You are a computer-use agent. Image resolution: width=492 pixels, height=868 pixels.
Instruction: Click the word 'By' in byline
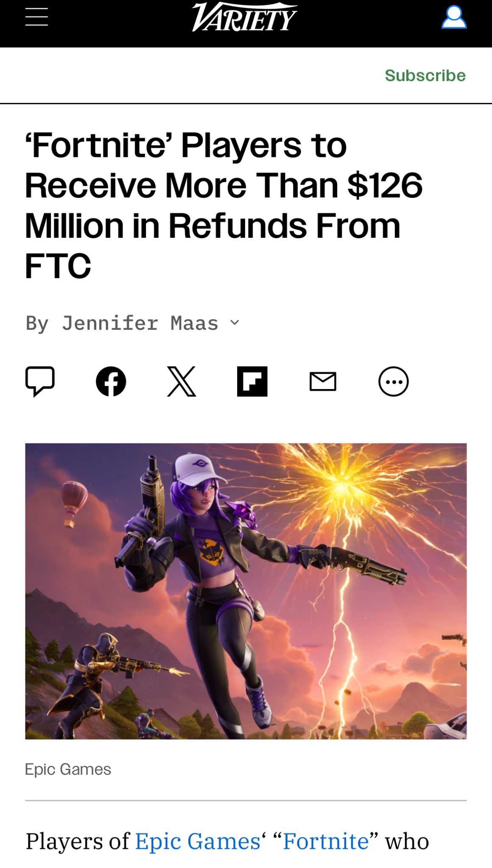coord(37,324)
